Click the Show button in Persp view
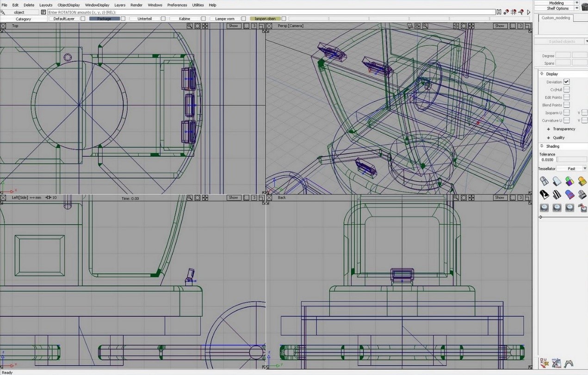This screenshot has width=588, height=375. tap(500, 26)
